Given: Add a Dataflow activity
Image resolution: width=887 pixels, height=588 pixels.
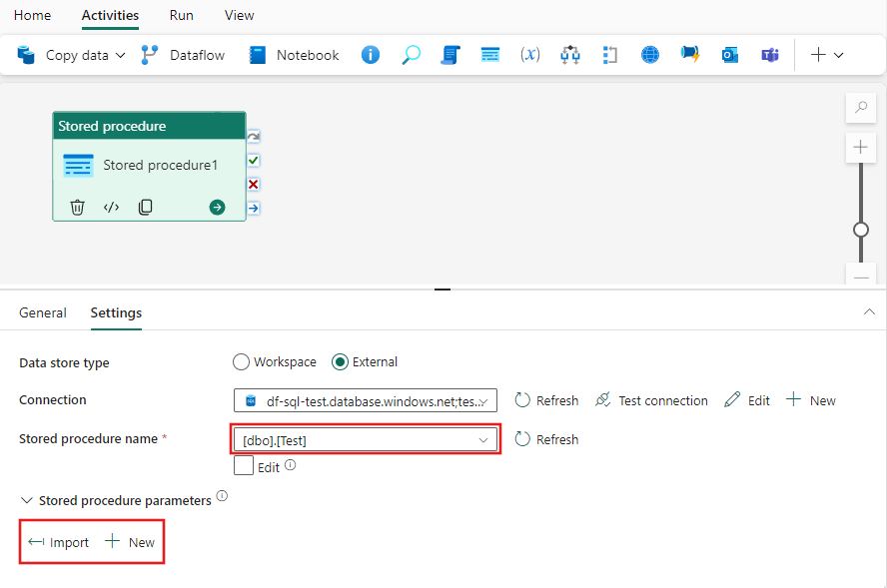Looking at the screenshot, I should [183, 55].
